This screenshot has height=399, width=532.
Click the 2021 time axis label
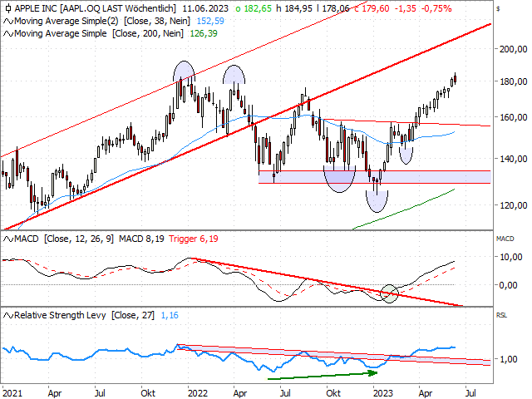pyautogui.click(x=12, y=393)
